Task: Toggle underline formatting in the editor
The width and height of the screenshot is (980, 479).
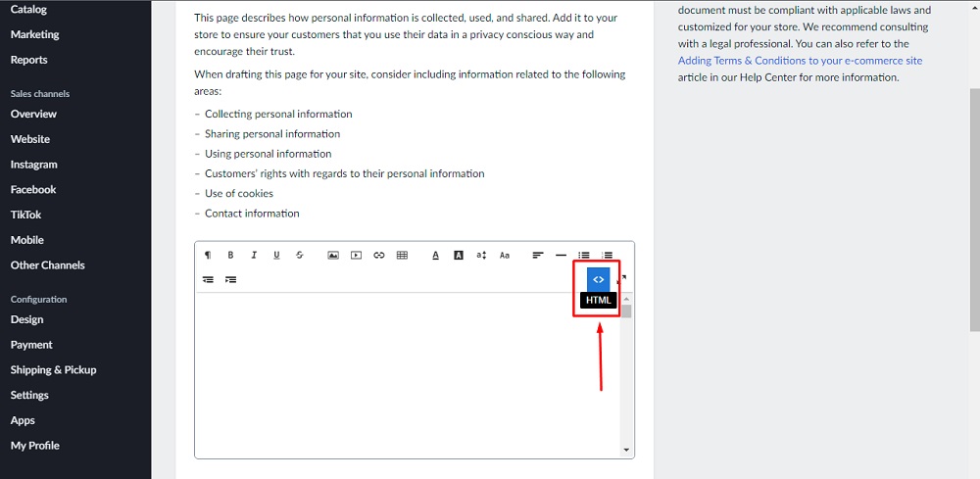Action: (277, 255)
